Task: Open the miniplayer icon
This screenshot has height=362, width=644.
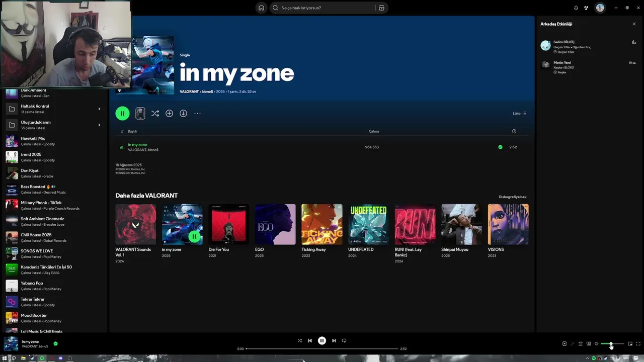Action: [x=630, y=344]
